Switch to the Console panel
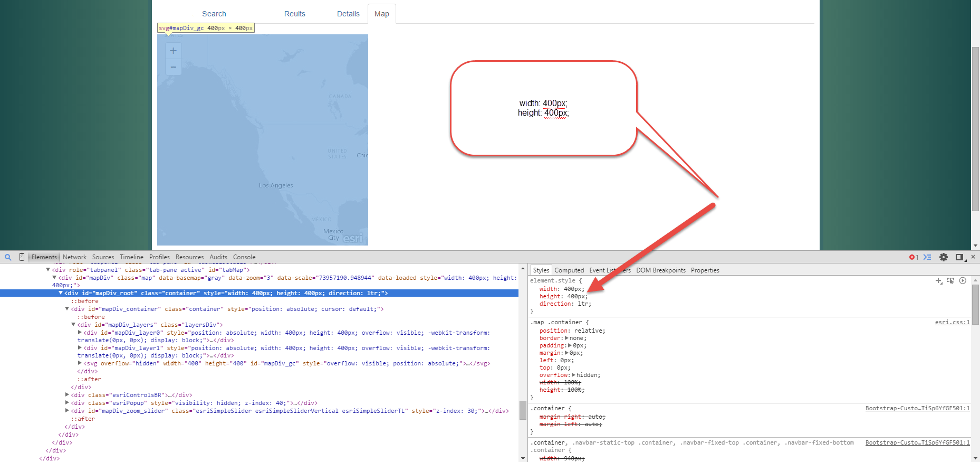 tap(244, 257)
